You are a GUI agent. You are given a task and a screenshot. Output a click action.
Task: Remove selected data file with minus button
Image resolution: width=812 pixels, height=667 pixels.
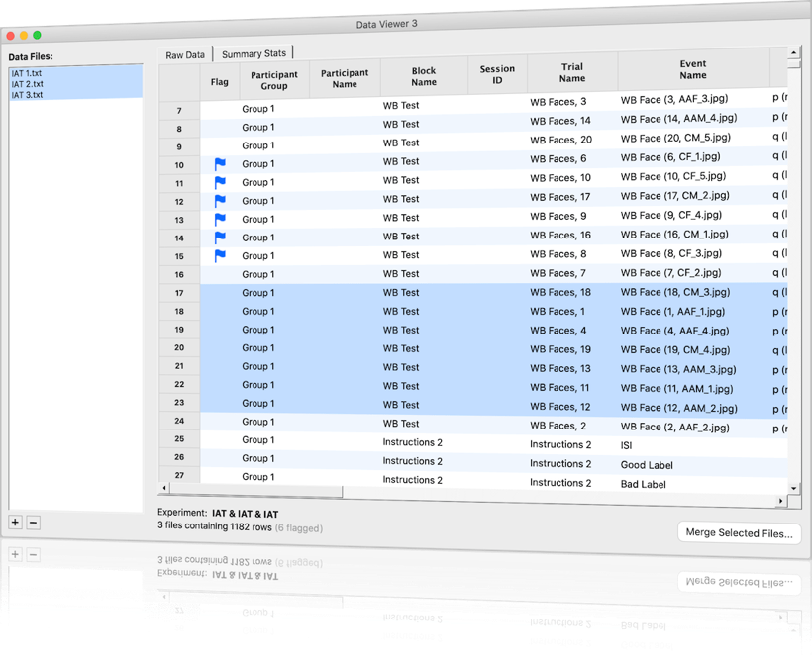click(x=33, y=522)
